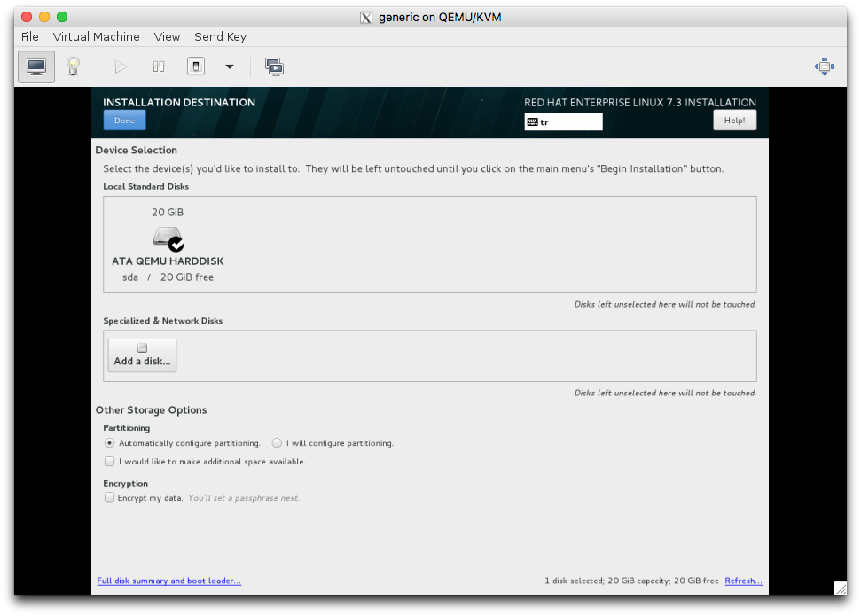Manage VM snapshots icon
Image resolution: width=861 pixels, height=616 pixels.
[x=274, y=67]
